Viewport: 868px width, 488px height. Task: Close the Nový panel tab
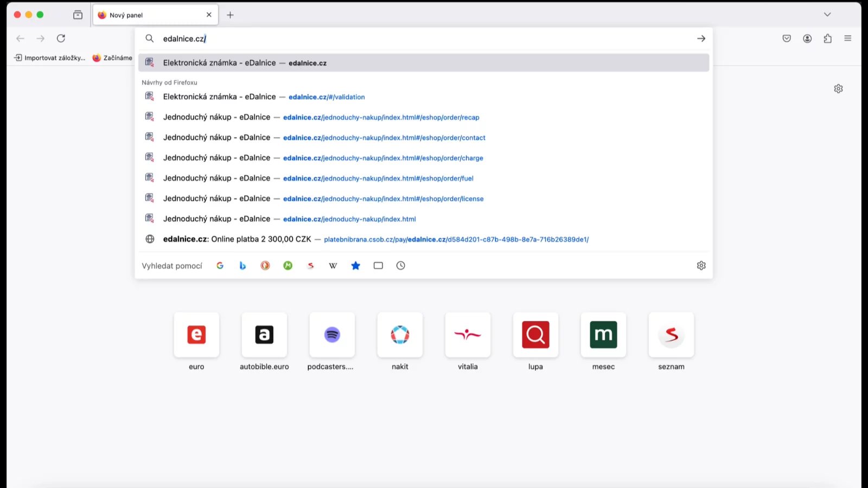[x=209, y=15]
